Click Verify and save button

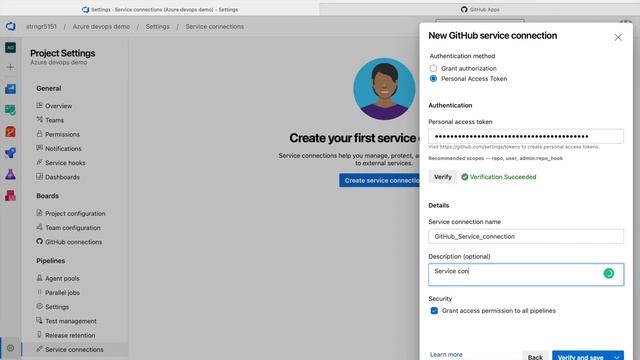[581, 357]
